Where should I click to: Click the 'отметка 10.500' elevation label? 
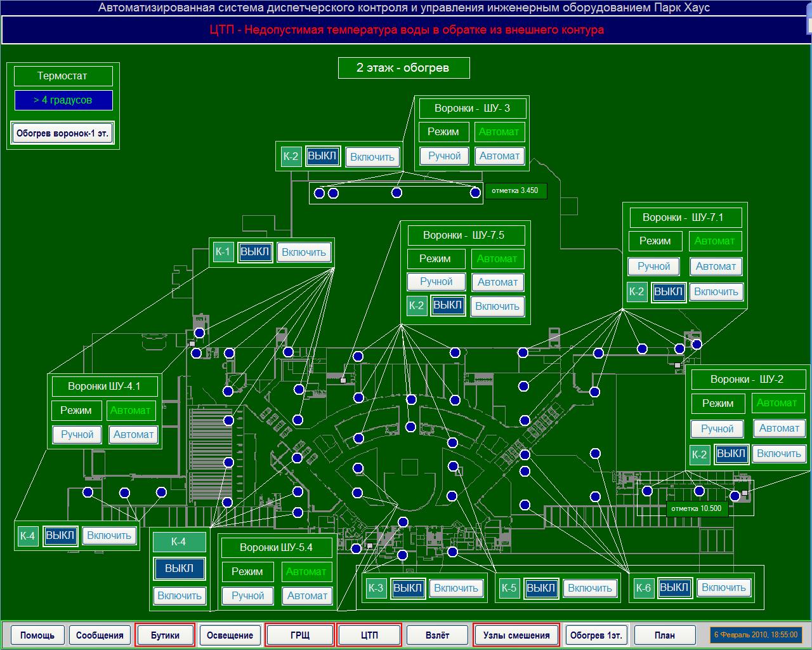697,508
